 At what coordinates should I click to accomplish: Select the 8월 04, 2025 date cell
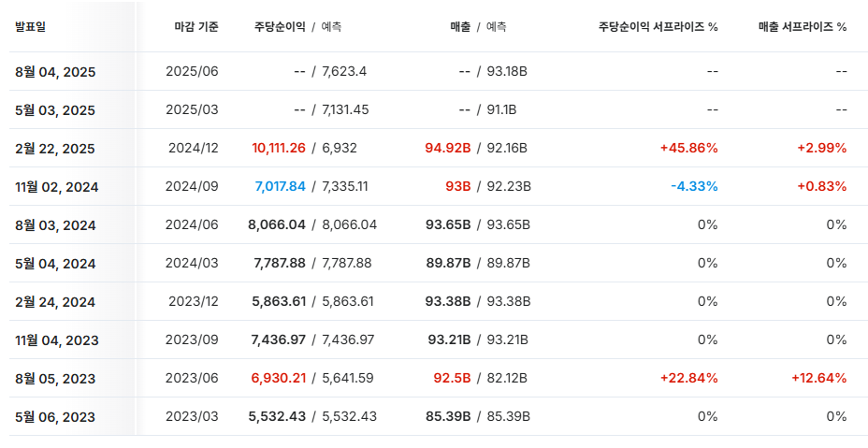pos(55,72)
